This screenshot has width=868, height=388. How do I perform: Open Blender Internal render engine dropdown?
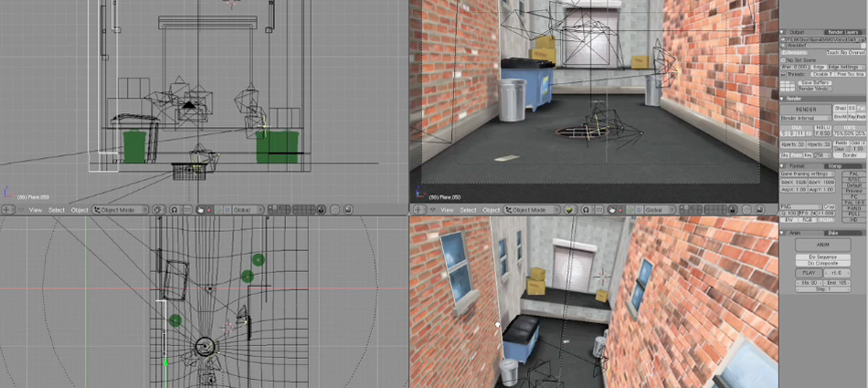tap(806, 118)
